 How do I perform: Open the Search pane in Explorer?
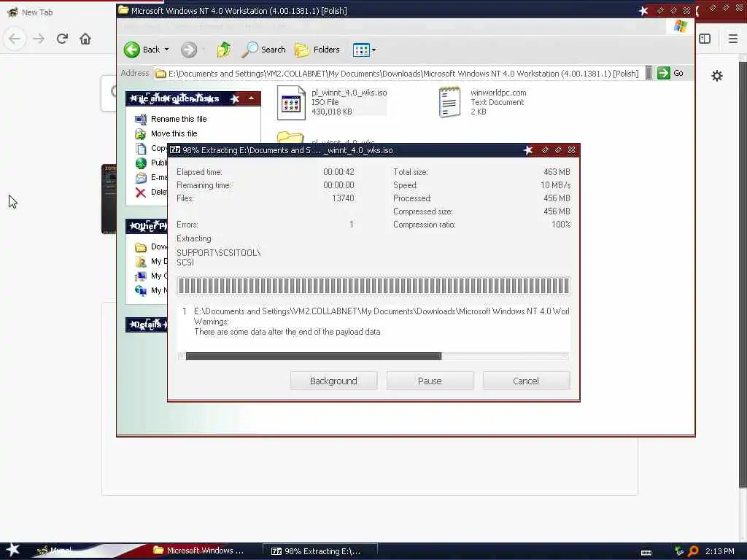click(264, 50)
